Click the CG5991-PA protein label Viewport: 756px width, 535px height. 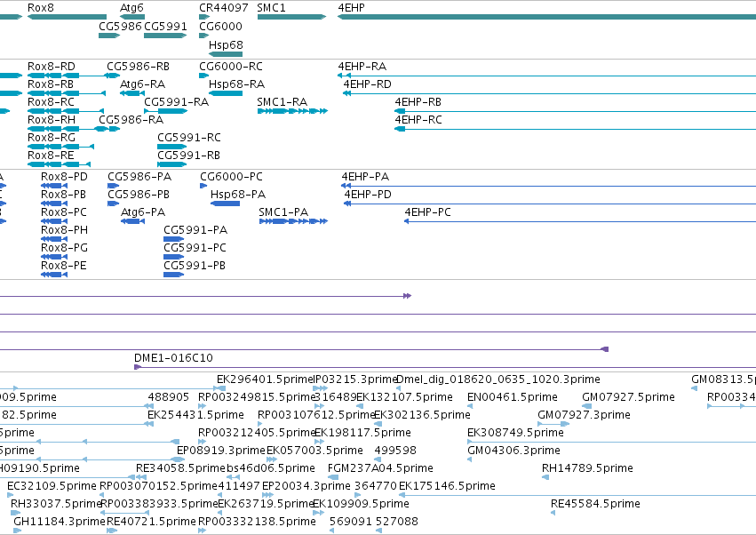(195, 230)
